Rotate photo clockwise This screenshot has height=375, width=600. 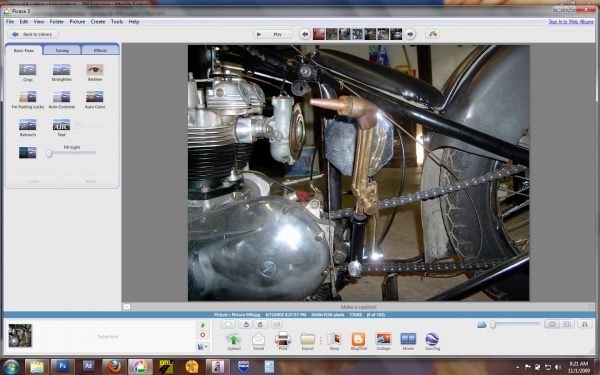[x=260, y=324]
